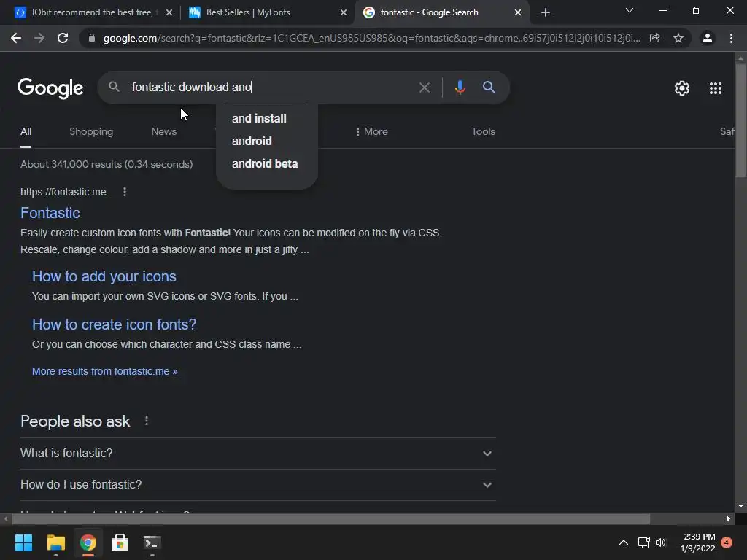Open 'How to create icon fonts?' link

coord(114,324)
